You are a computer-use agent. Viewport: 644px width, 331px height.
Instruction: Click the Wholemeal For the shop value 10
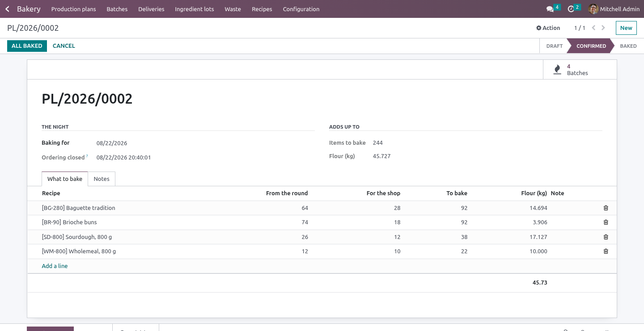397,251
